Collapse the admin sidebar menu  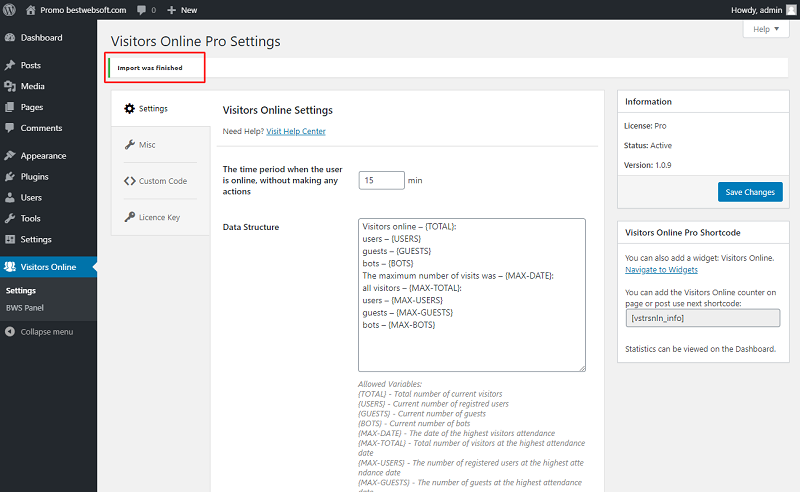point(40,332)
